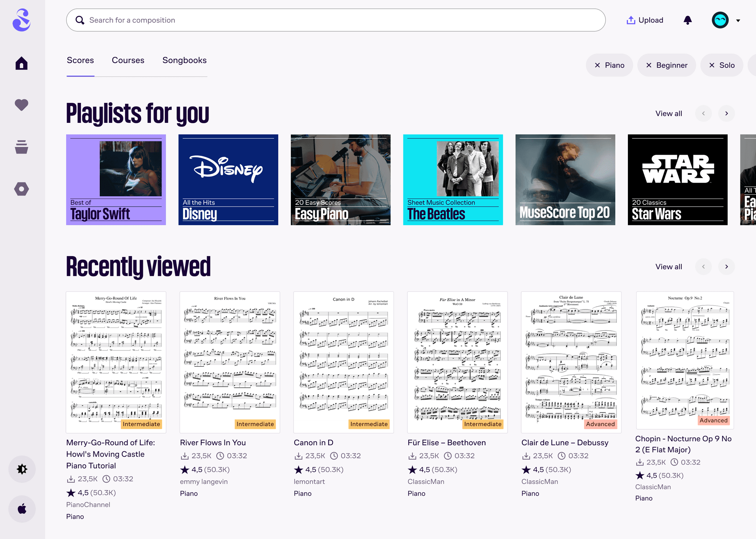Remove the Solo filter chip
This screenshot has width=756, height=539.
coord(712,65)
